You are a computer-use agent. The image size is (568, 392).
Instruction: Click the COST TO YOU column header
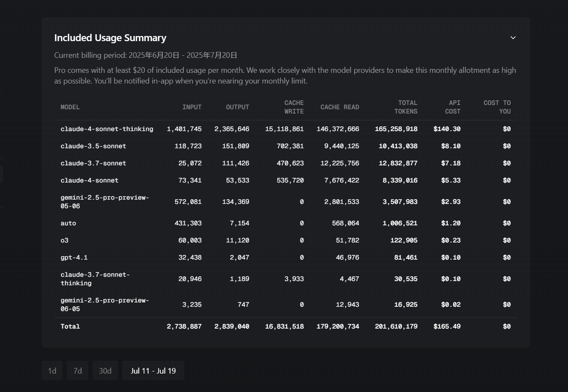click(x=497, y=107)
